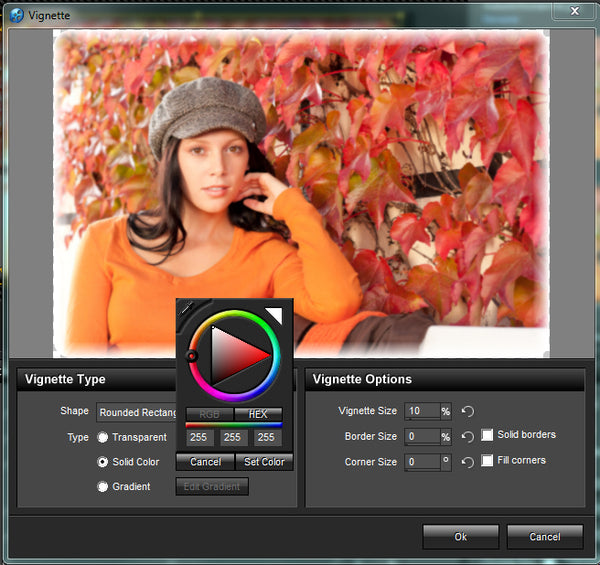Switch the color picker to HEX mode
This screenshot has width=600, height=565.
click(x=258, y=414)
